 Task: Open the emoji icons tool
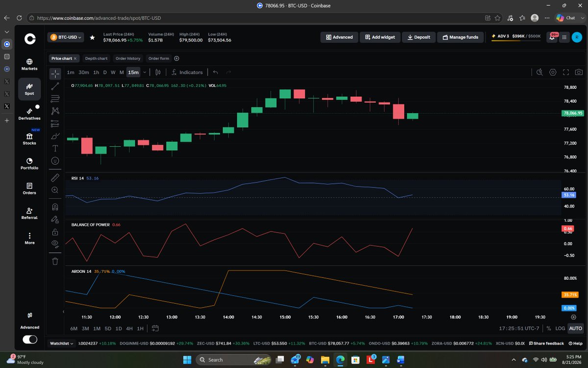55,160
